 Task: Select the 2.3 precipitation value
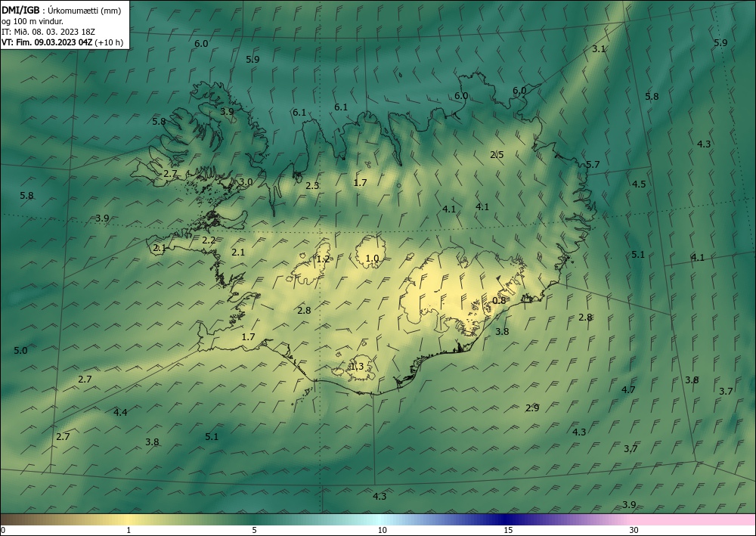(312, 185)
